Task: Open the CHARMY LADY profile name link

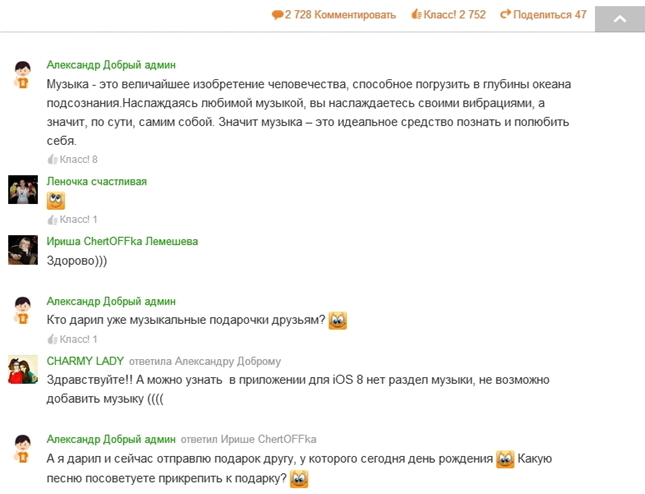Action: [x=85, y=361]
